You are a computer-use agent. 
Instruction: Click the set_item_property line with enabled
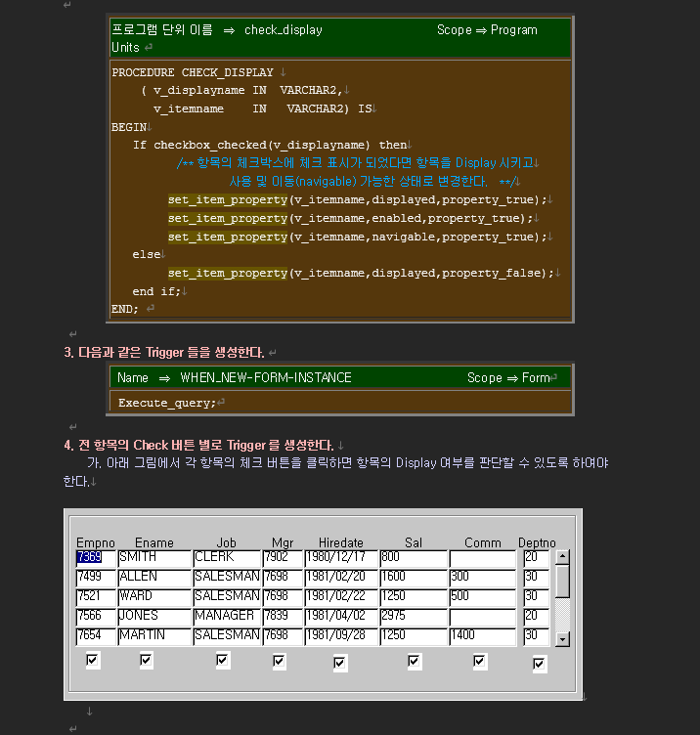(x=350, y=218)
